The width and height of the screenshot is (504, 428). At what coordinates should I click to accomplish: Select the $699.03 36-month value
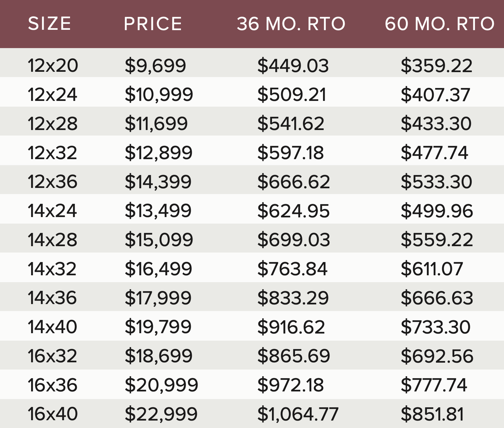[293, 240]
